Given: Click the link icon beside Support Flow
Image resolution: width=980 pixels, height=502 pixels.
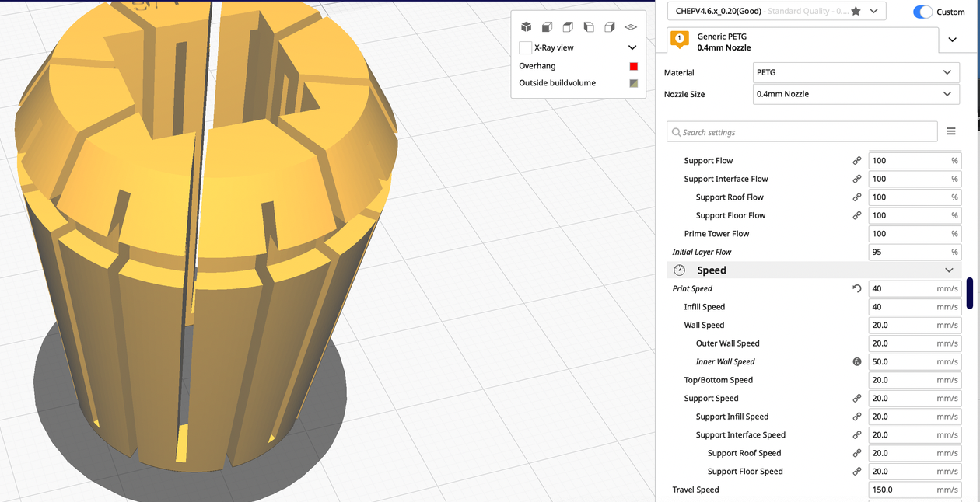Looking at the screenshot, I should (x=856, y=161).
